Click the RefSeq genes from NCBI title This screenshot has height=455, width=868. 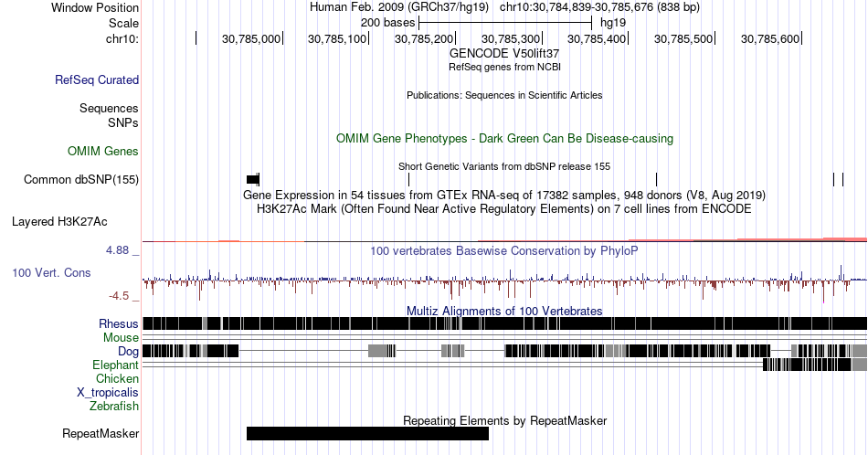tap(504, 67)
